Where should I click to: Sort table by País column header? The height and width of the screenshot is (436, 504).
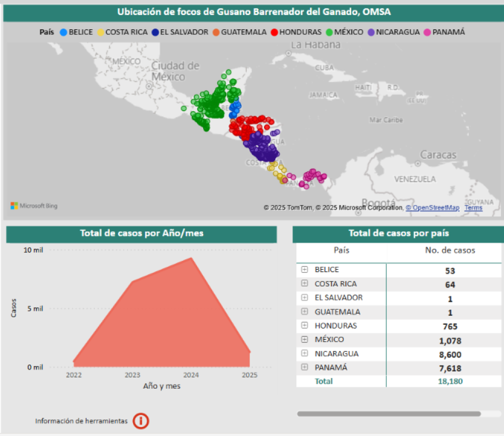pos(341,250)
